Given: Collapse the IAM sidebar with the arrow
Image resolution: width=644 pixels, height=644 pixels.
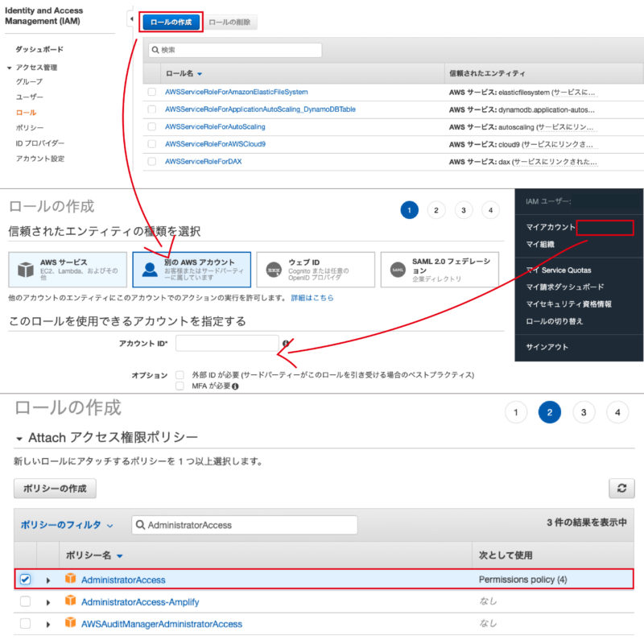Looking at the screenshot, I should 131,19.
